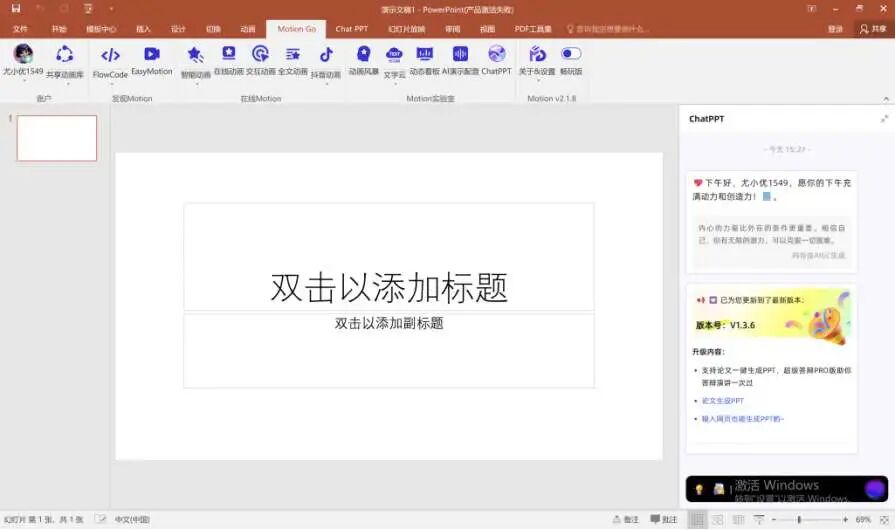Open the 论文生成PPT link in ChatPPT

tap(723, 400)
